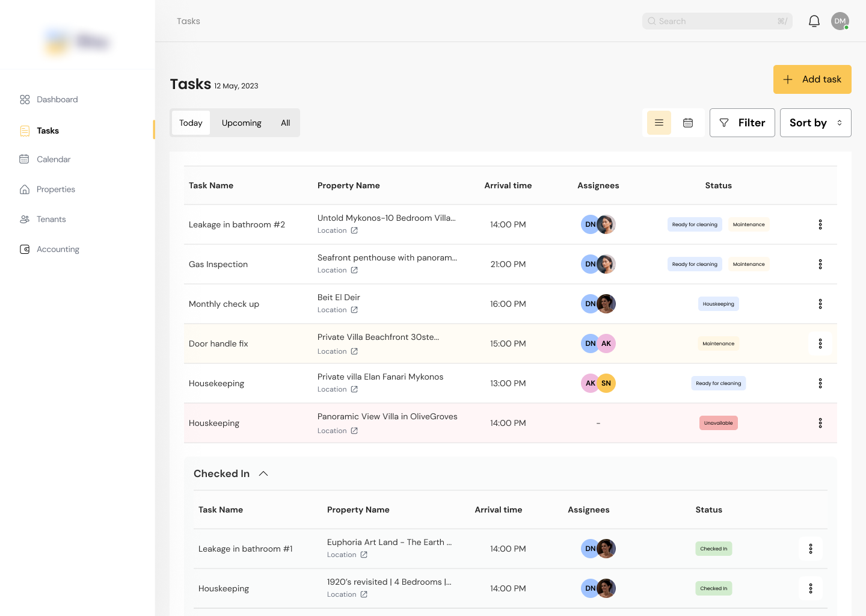Click the Dashboard sidebar icon

tap(25, 100)
